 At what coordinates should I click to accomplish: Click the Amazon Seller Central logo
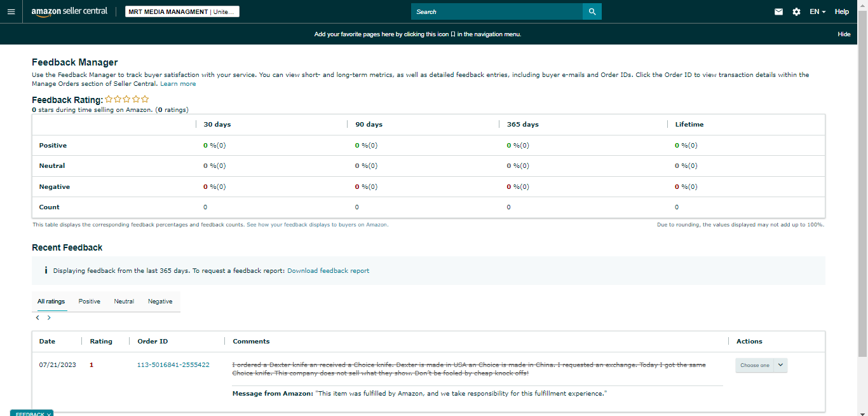(69, 11)
